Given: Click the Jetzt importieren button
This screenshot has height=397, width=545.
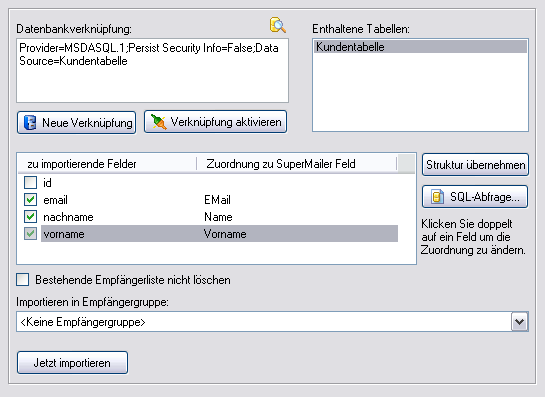Looking at the screenshot, I should [x=72, y=363].
